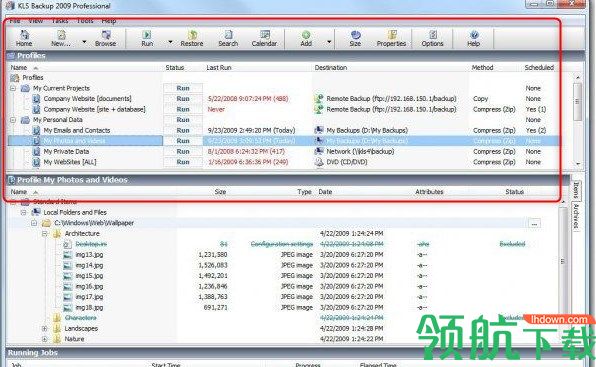Expand the Nature folder

pyautogui.click(x=45, y=339)
